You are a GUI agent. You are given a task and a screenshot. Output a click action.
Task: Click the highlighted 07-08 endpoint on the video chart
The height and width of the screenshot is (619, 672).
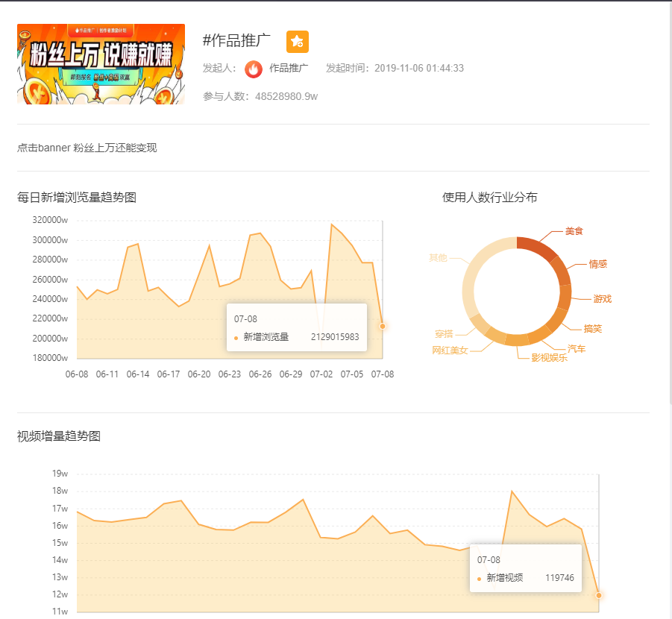[x=599, y=596]
